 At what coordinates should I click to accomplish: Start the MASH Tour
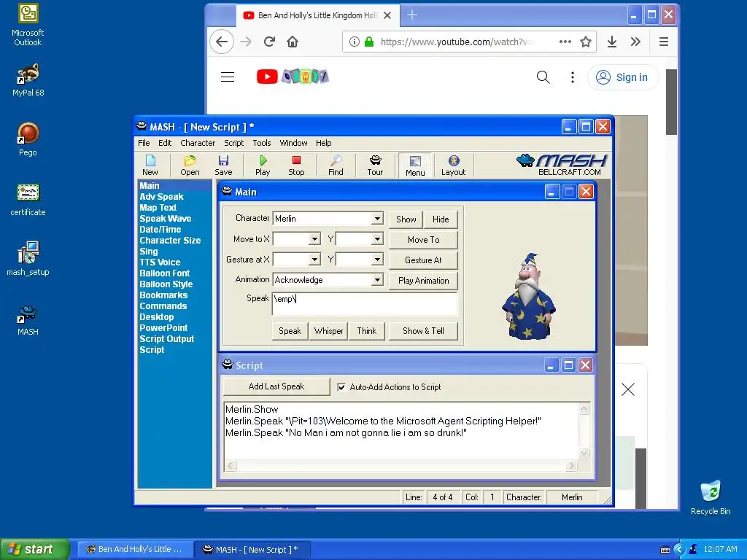pyautogui.click(x=376, y=166)
